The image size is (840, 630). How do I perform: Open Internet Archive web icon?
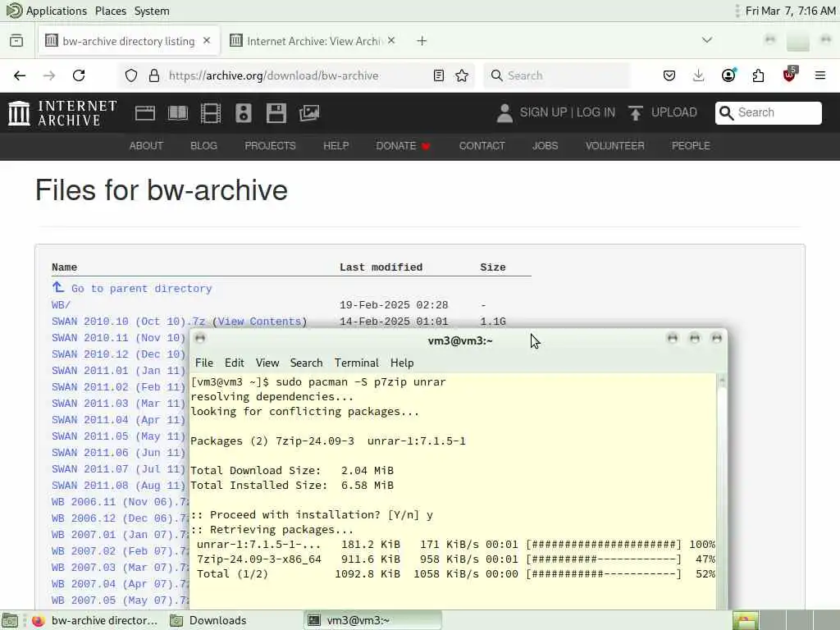pyautogui.click(x=145, y=113)
